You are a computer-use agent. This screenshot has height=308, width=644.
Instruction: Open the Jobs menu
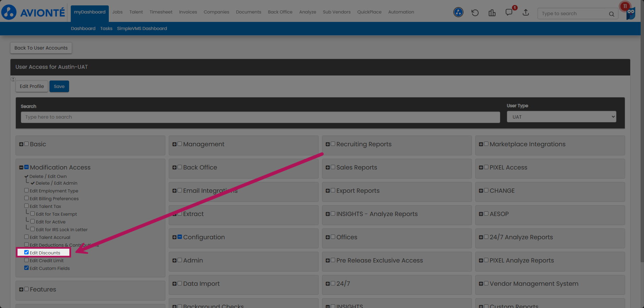click(x=117, y=12)
